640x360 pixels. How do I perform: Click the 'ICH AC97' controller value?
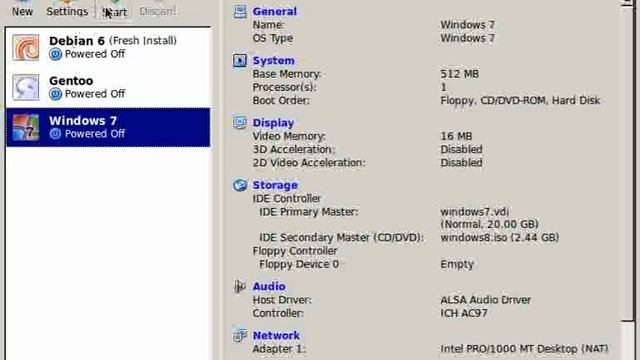pyautogui.click(x=464, y=313)
